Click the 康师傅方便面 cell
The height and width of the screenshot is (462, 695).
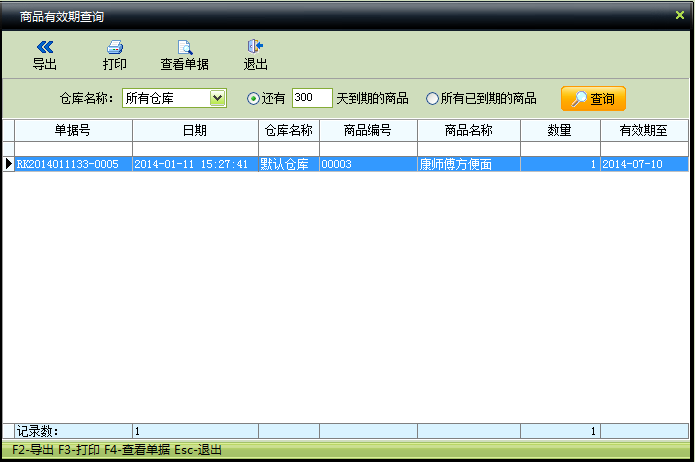(x=469, y=164)
